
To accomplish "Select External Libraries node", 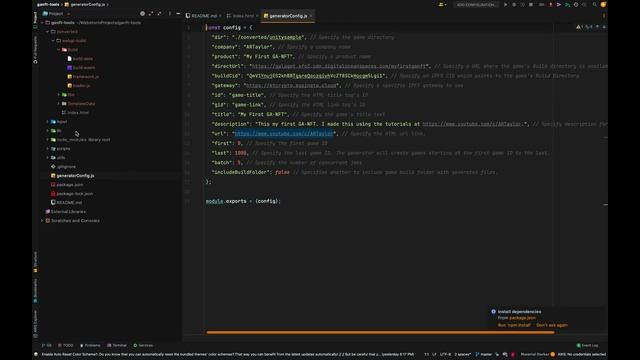I will click(68, 211).
